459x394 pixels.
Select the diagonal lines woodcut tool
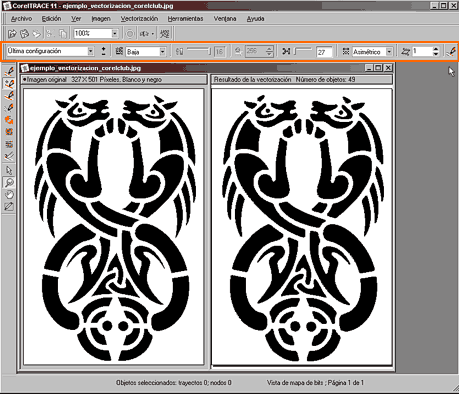9,156
